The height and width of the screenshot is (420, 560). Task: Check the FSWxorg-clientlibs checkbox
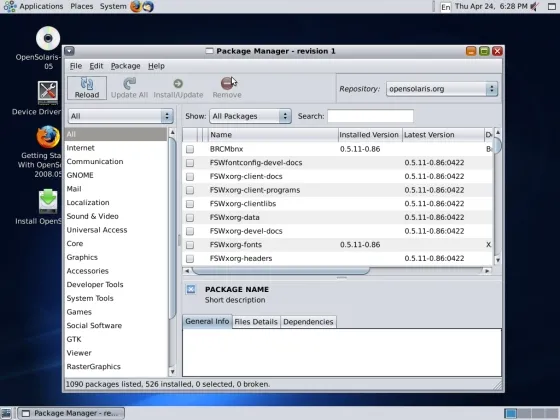point(190,204)
